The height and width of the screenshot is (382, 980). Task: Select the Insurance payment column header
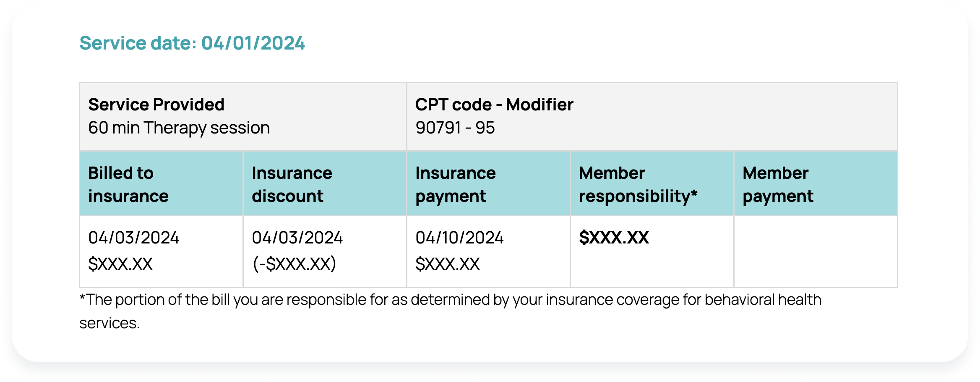point(488,184)
